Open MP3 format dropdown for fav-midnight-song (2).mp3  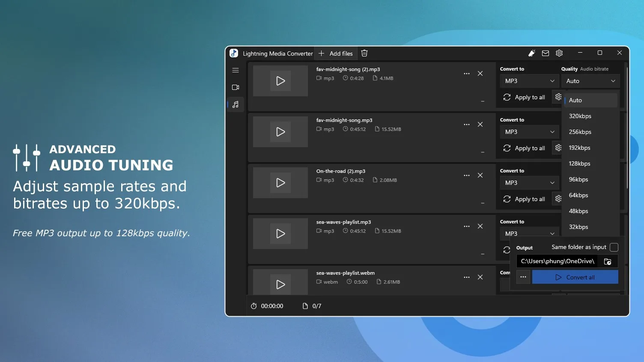tap(530, 81)
